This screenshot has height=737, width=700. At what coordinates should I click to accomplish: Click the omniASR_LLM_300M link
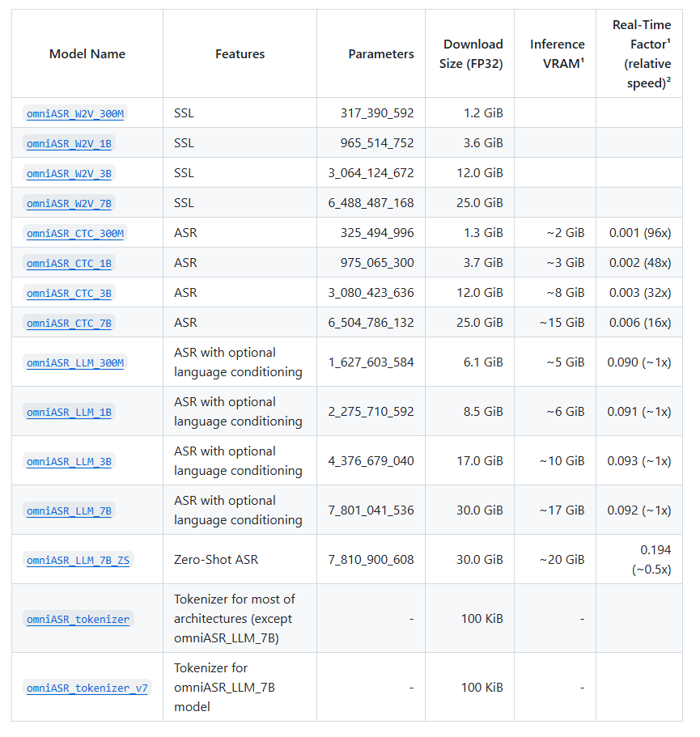tap(75, 363)
